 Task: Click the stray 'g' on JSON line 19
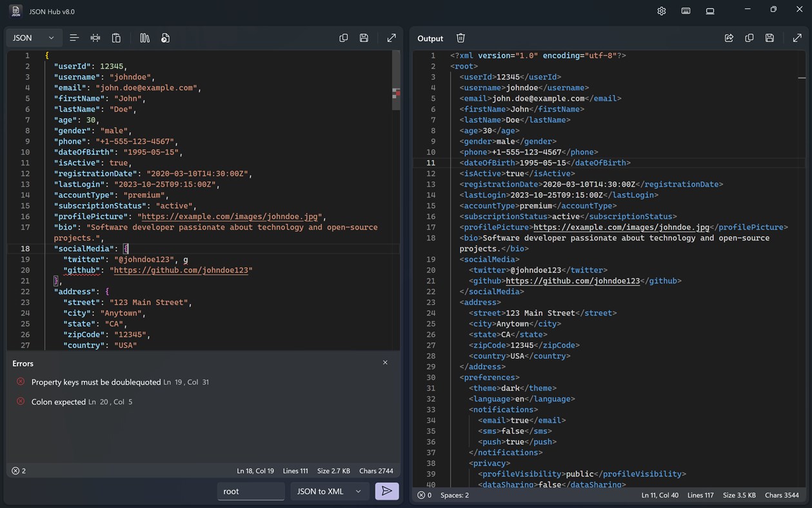[186, 259]
